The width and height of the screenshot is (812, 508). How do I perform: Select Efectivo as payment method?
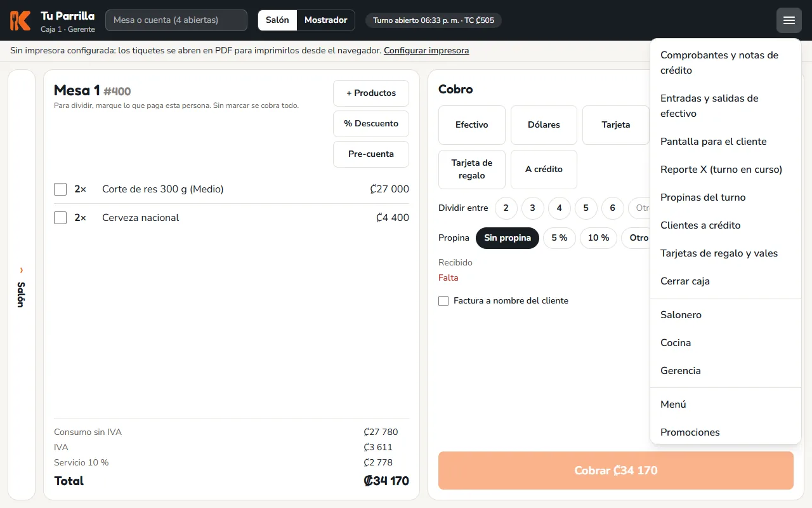point(472,125)
